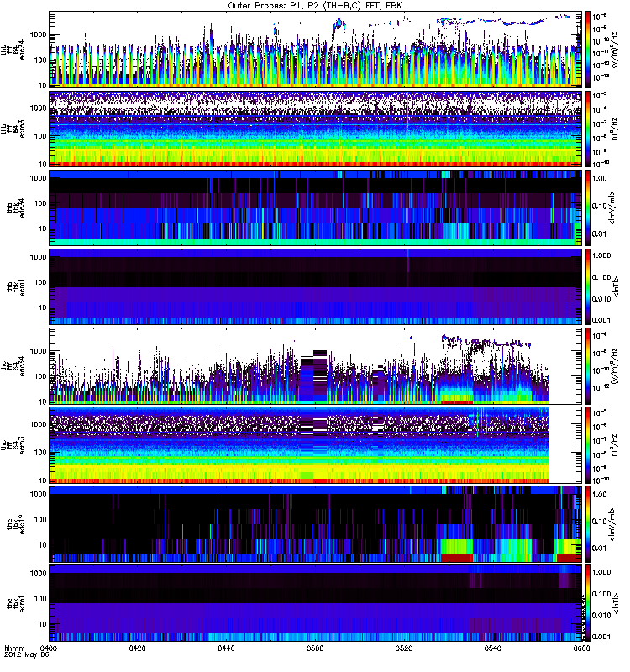Click the color bar of thc fbk edc12 panel
This screenshot has width=630, height=672.
pos(588,524)
